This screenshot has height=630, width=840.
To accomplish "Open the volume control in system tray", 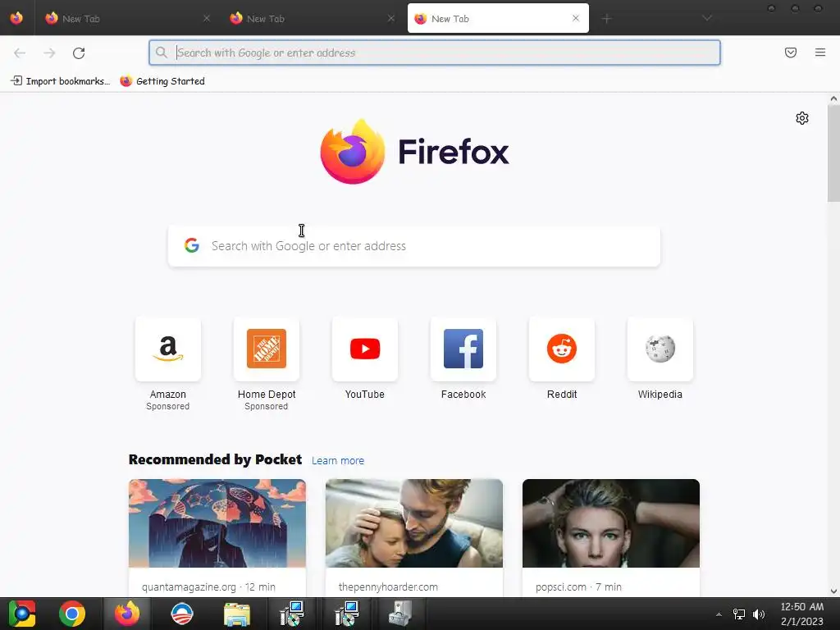I will (x=759, y=614).
